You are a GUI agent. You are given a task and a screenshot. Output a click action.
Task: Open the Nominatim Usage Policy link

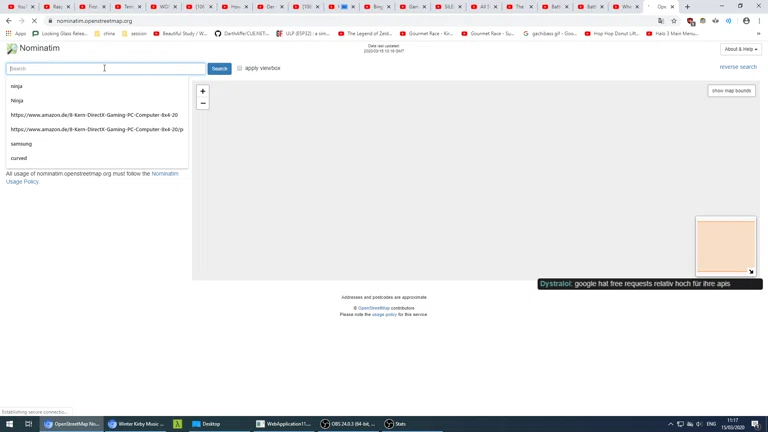point(165,174)
